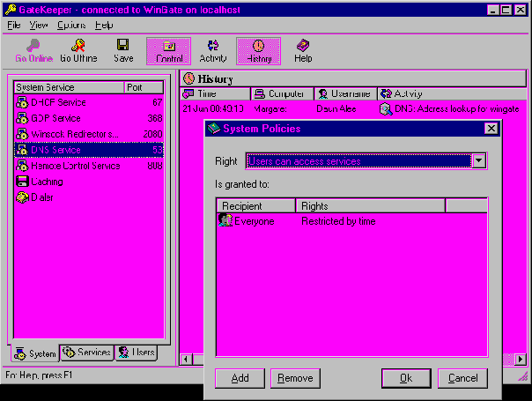
Task: Click history scrollbar left arrow
Action: coord(186,360)
